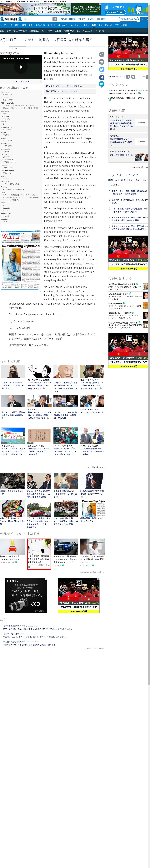
Task: Open the 写真 link in top header
Action: [x=64, y=19]
